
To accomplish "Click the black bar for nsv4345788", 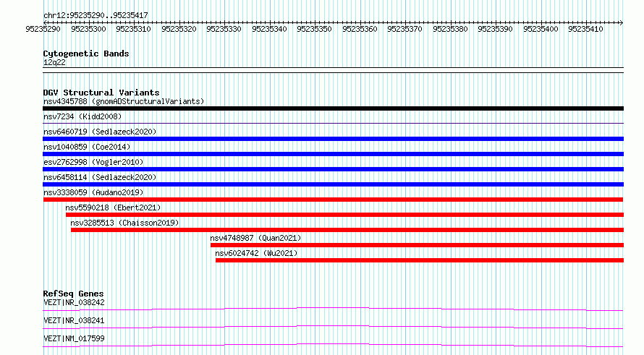I will 333,108.
